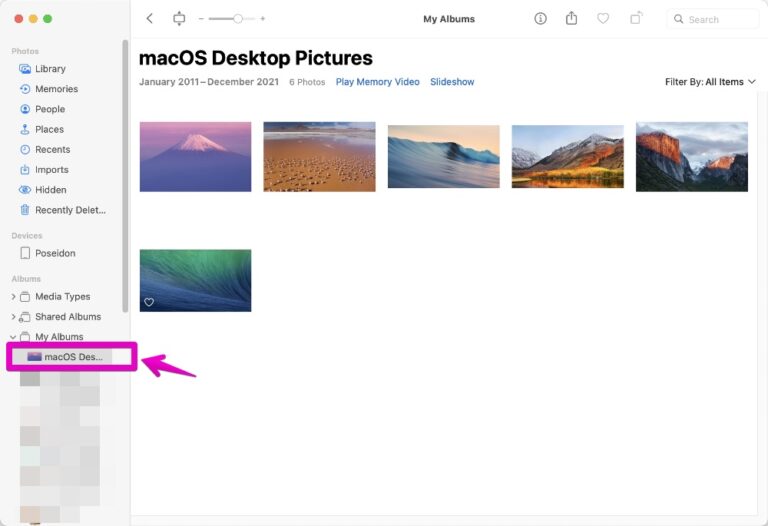Click the Recently Deleted trash icon
768x526 pixels.
[x=24, y=210]
